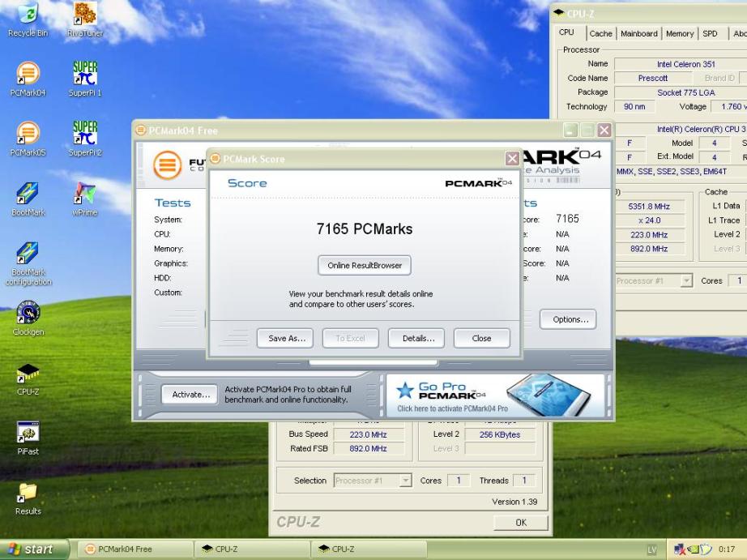This screenshot has height=560, width=747.
Task: Click the Prescott code name field
Action: [653, 78]
